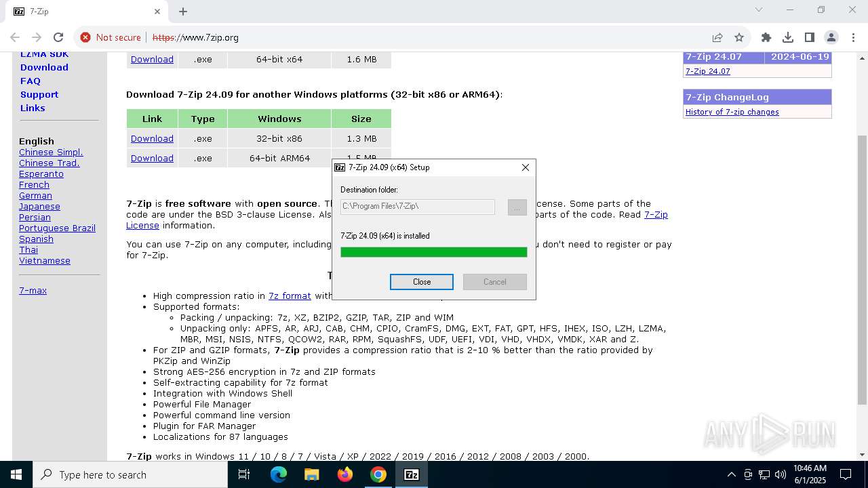Toggle the browser side panel icon
This screenshot has height=488, width=868.
click(x=810, y=37)
